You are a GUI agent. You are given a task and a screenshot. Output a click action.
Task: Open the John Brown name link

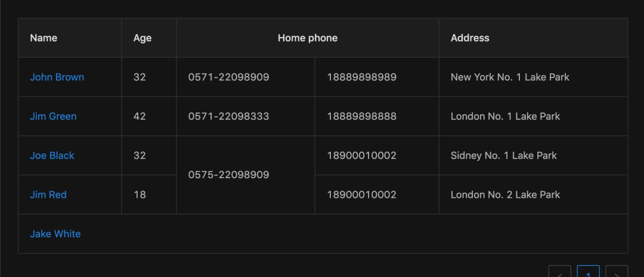pyautogui.click(x=57, y=77)
